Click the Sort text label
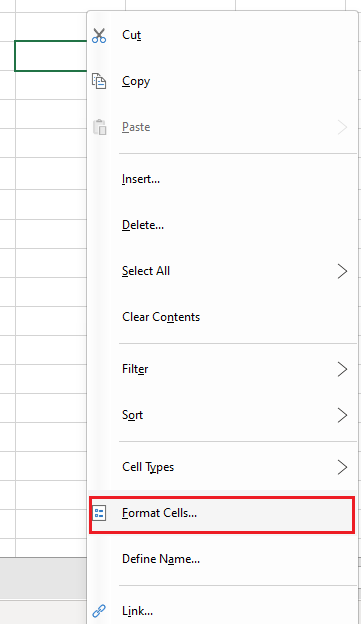The image size is (361, 624). pyautogui.click(x=132, y=415)
